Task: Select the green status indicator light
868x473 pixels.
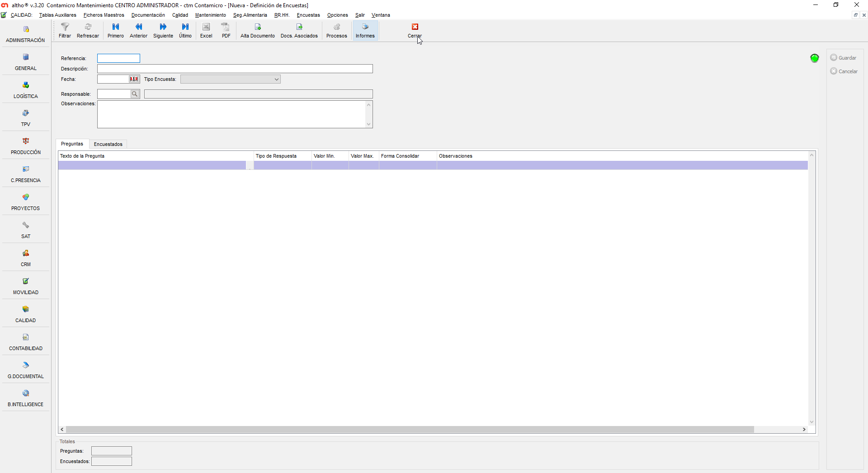Action: (814, 58)
